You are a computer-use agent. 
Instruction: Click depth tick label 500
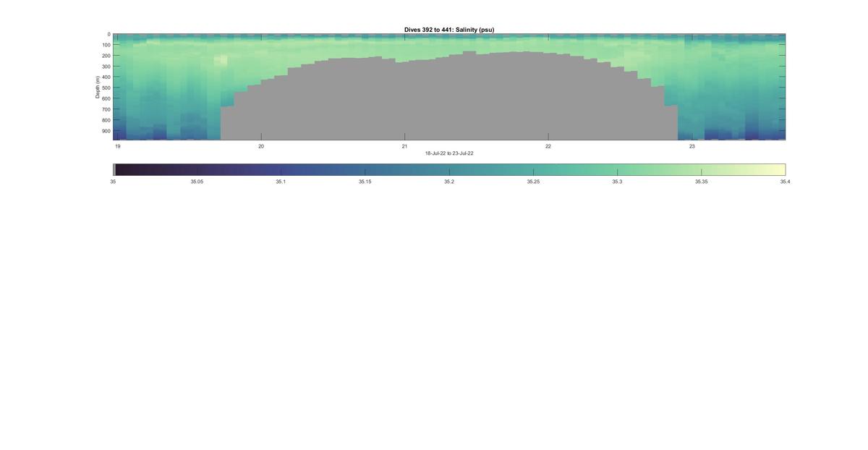pos(106,88)
